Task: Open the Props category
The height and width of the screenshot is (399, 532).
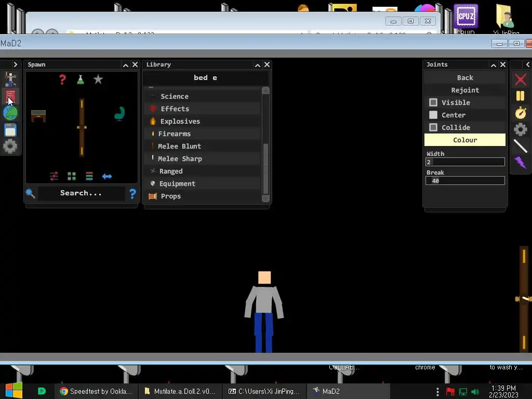Action: (x=203, y=196)
